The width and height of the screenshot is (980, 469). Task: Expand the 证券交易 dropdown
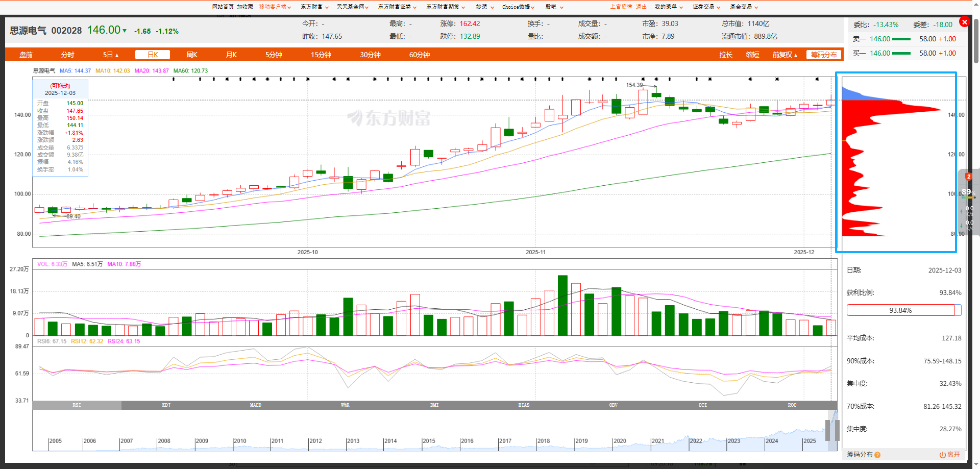[706, 7]
